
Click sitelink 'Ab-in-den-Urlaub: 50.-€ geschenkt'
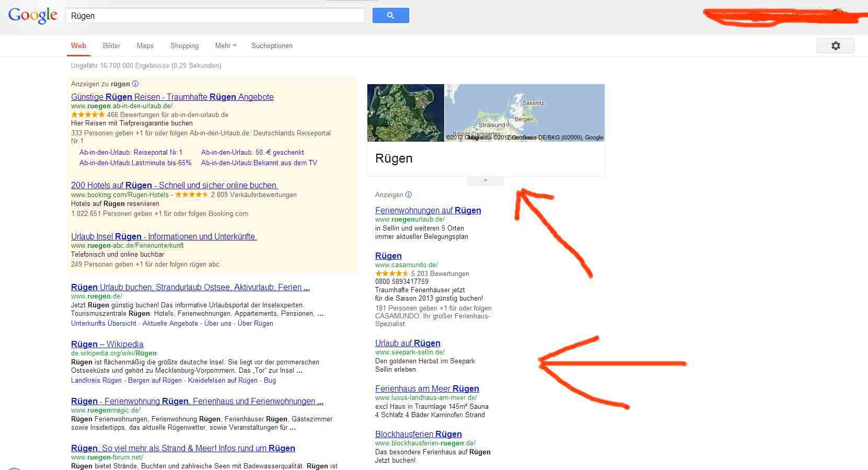[252, 153]
